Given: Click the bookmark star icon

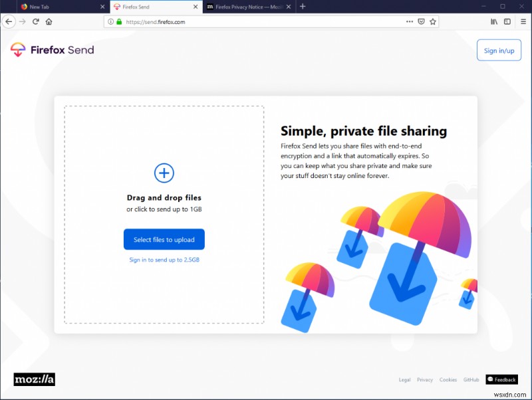Looking at the screenshot, I should (x=433, y=21).
